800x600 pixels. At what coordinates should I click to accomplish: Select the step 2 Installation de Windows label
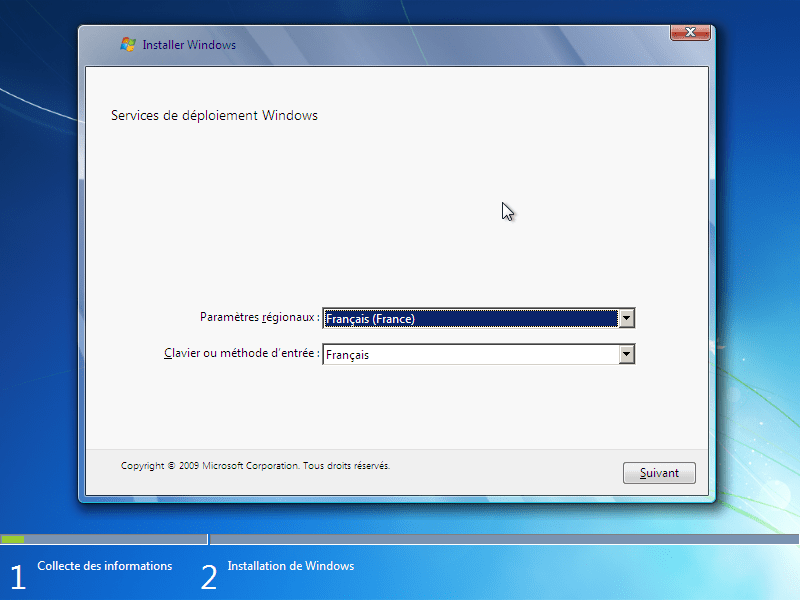coord(290,566)
